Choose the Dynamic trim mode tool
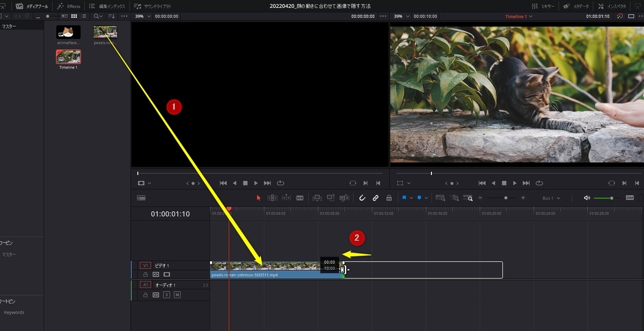Image resolution: width=644 pixels, height=331 pixels. [x=286, y=198]
